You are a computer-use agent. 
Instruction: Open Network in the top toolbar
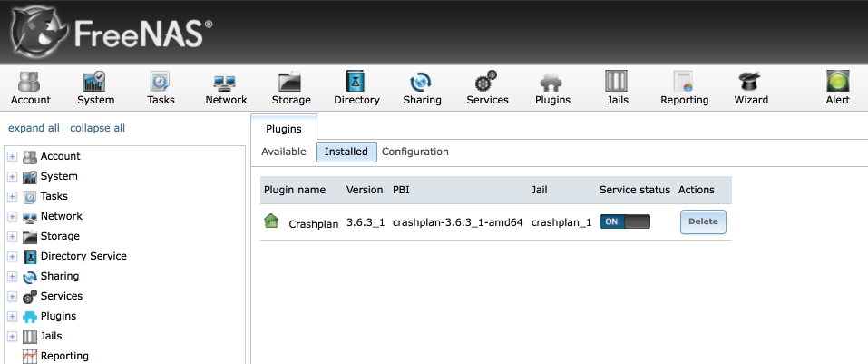click(226, 89)
